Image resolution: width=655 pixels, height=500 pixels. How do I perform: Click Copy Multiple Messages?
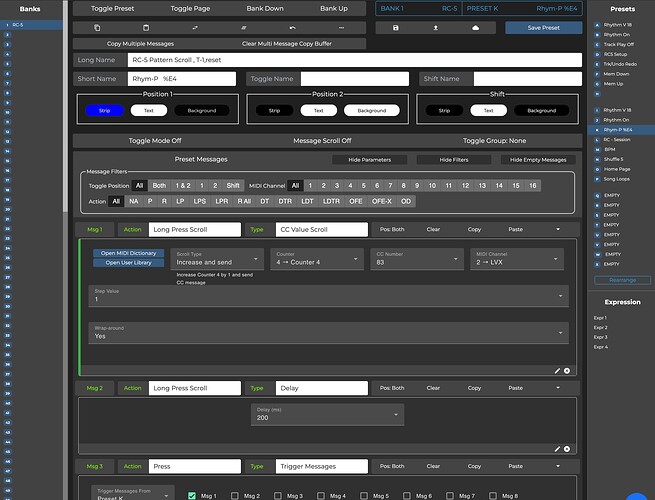pos(140,43)
